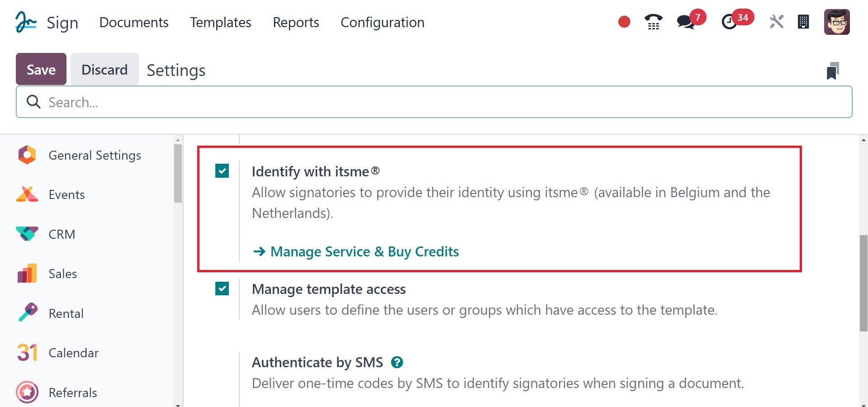Open the conversations chat messages icon

pos(686,22)
